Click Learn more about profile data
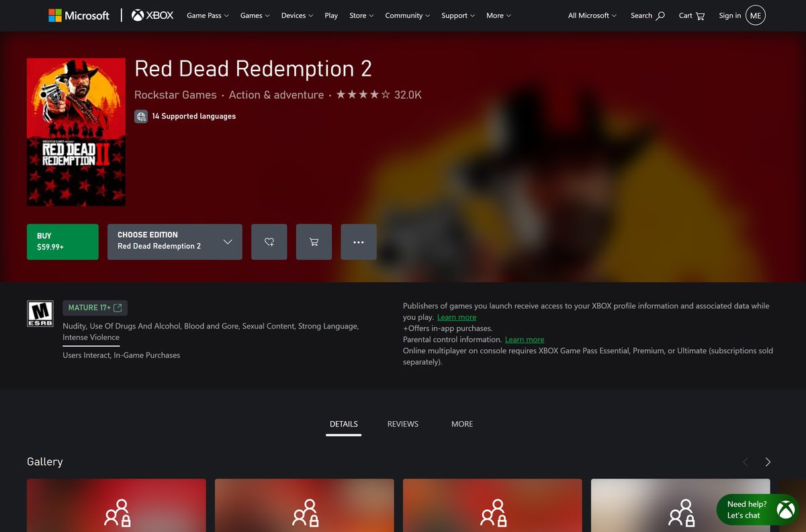The height and width of the screenshot is (532, 806). point(457,317)
